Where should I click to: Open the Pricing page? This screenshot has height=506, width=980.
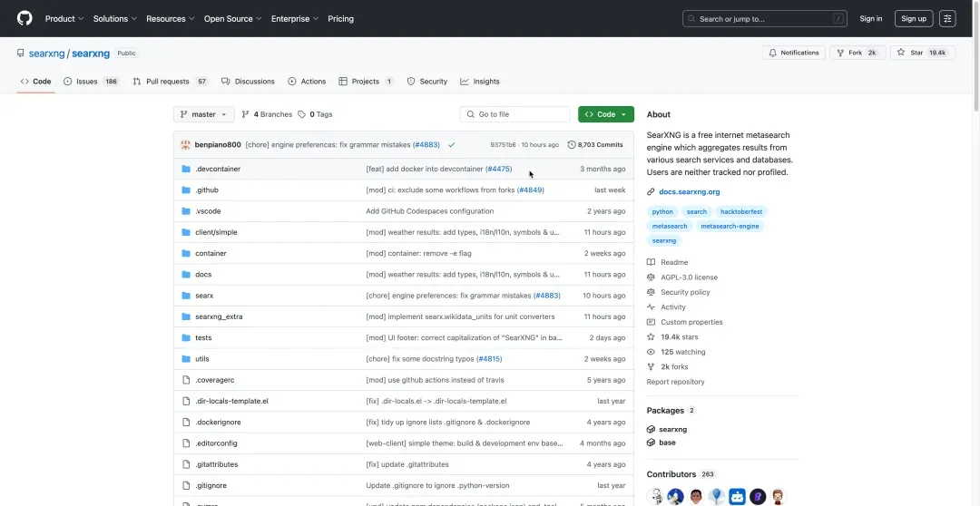coord(340,19)
